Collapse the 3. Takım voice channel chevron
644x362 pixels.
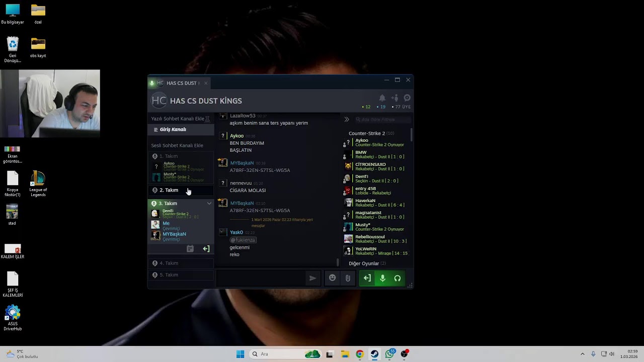click(x=209, y=204)
